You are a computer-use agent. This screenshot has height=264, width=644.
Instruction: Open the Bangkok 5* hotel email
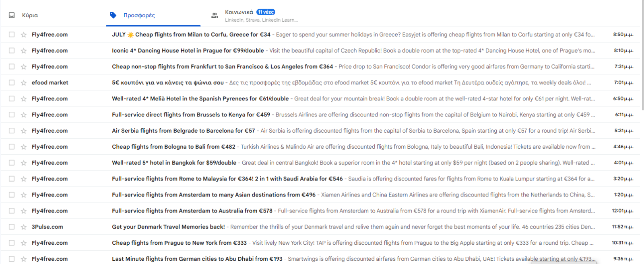click(x=174, y=163)
